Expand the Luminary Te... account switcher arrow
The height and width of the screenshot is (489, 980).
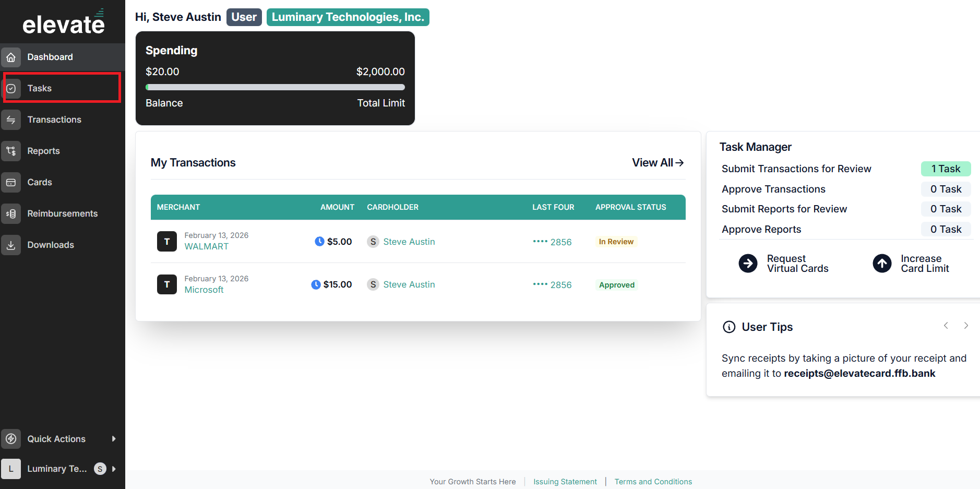point(114,469)
